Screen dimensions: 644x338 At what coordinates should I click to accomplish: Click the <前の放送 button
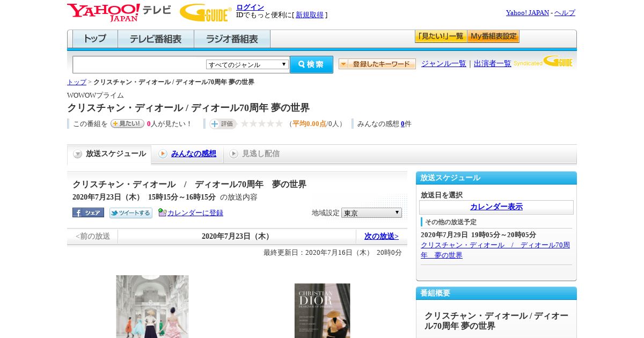93,236
